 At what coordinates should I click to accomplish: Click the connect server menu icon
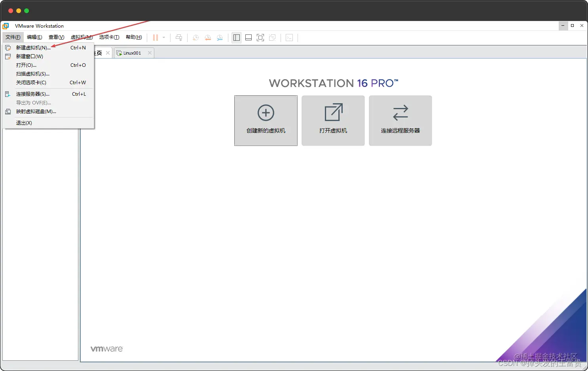tap(8, 94)
